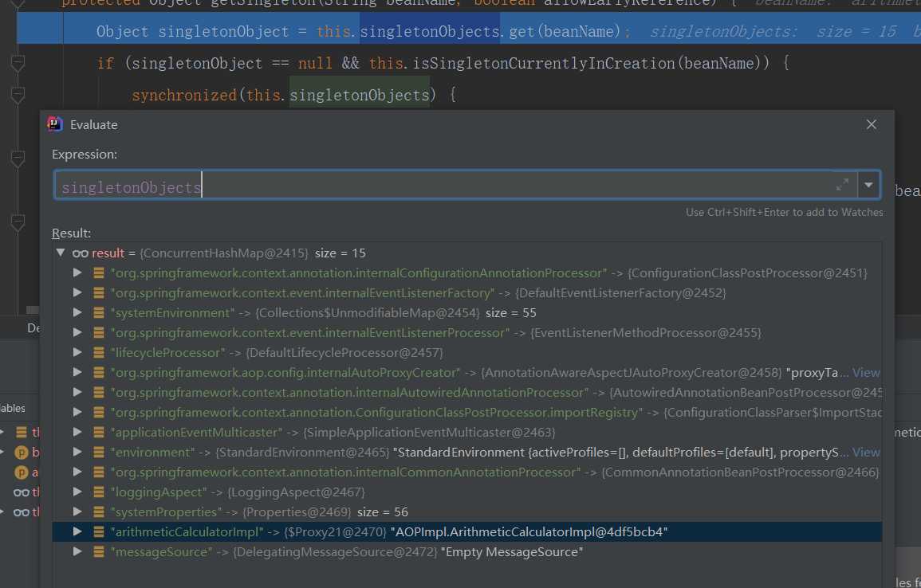Expand the importRegistry entry
The width and height of the screenshot is (921, 588).
point(77,413)
